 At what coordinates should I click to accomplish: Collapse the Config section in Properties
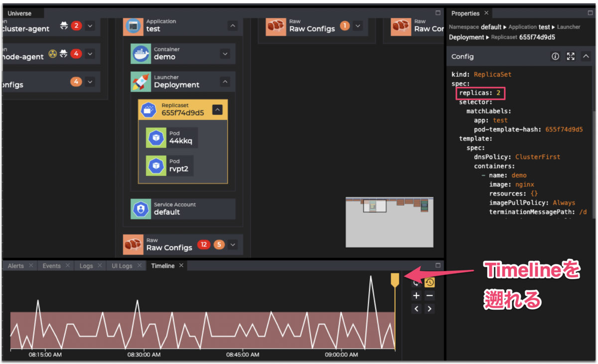586,57
